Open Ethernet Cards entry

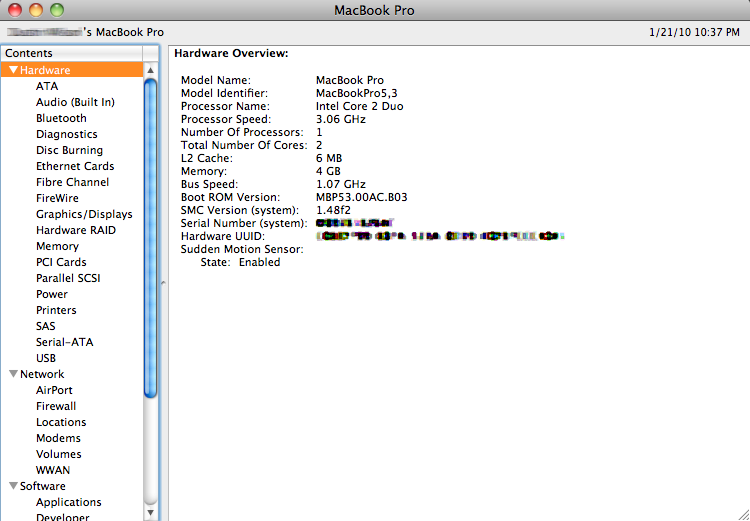coord(75,166)
